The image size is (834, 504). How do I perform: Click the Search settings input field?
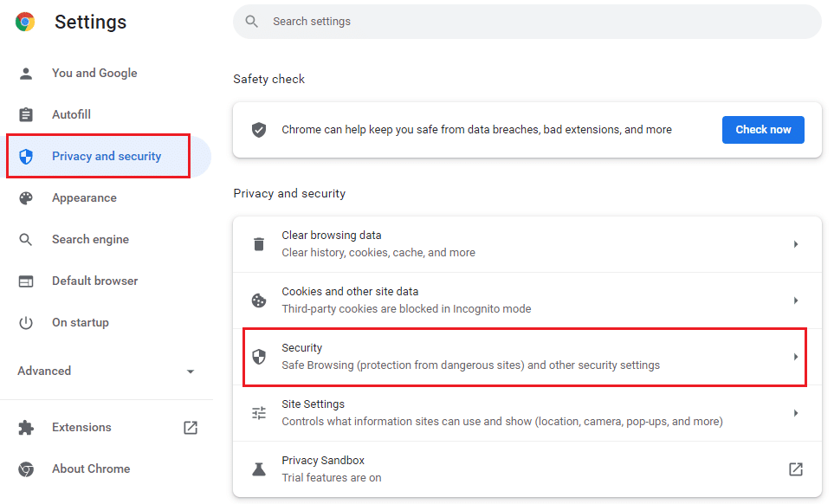click(527, 22)
